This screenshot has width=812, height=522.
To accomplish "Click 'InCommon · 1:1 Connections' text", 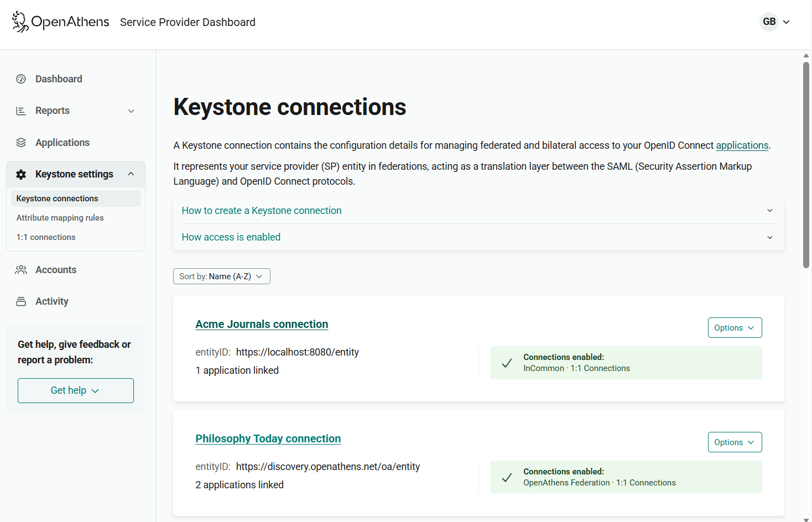I will (576, 368).
